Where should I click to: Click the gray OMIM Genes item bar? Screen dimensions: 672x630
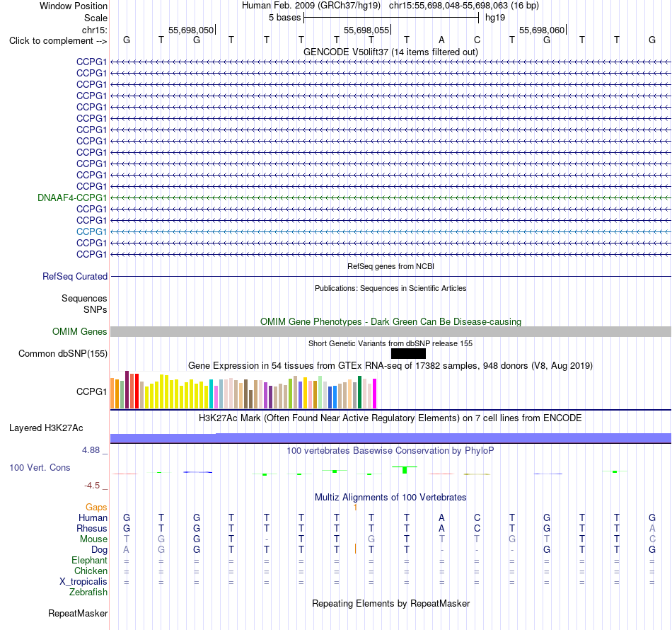coord(390,331)
